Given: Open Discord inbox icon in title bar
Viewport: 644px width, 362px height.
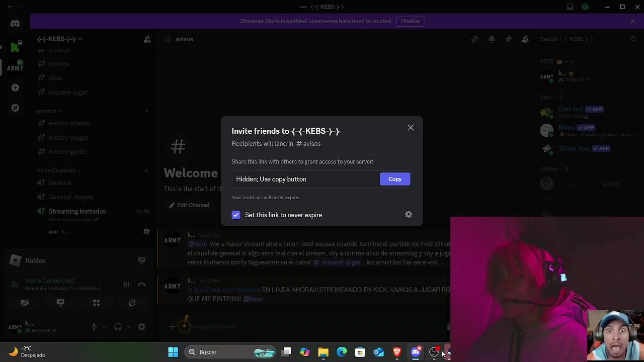Looking at the screenshot, I should [570, 7].
